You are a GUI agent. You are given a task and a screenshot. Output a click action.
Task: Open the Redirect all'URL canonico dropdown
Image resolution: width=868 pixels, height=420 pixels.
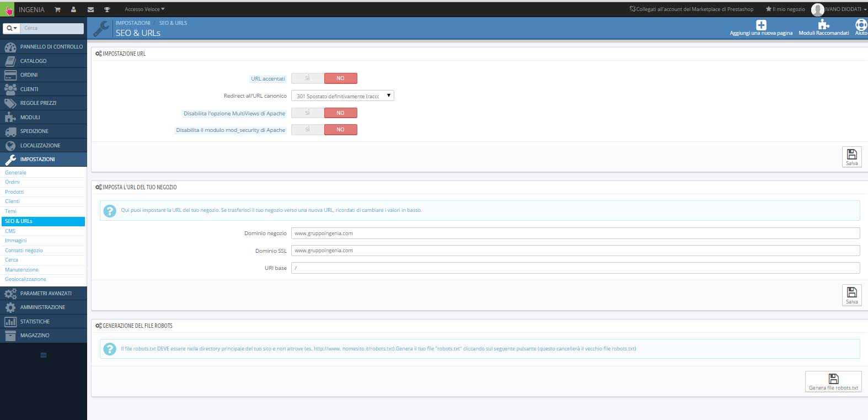tap(342, 95)
